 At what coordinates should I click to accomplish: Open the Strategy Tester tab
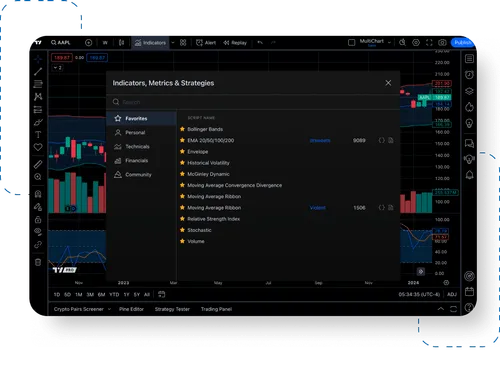click(172, 309)
